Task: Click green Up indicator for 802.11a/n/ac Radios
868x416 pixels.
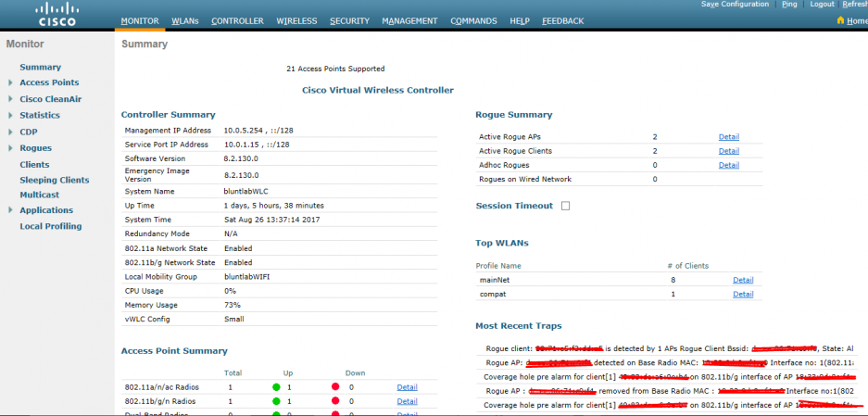Action: click(276, 387)
